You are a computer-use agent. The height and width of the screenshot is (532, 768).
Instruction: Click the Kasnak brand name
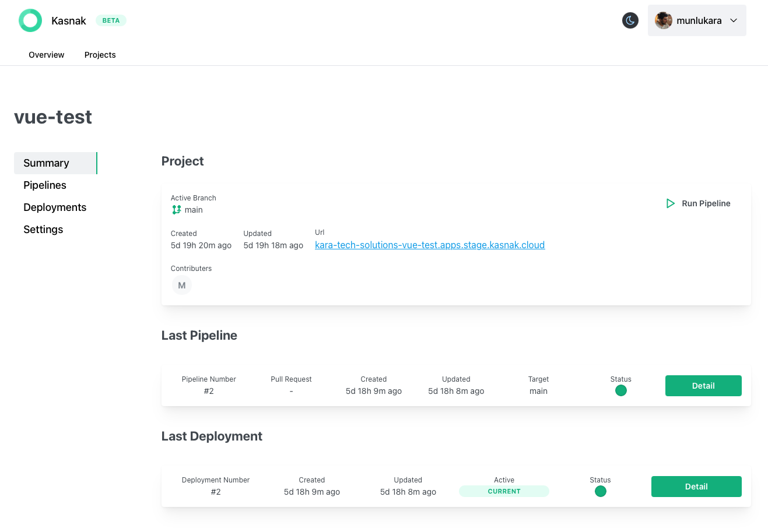(69, 20)
